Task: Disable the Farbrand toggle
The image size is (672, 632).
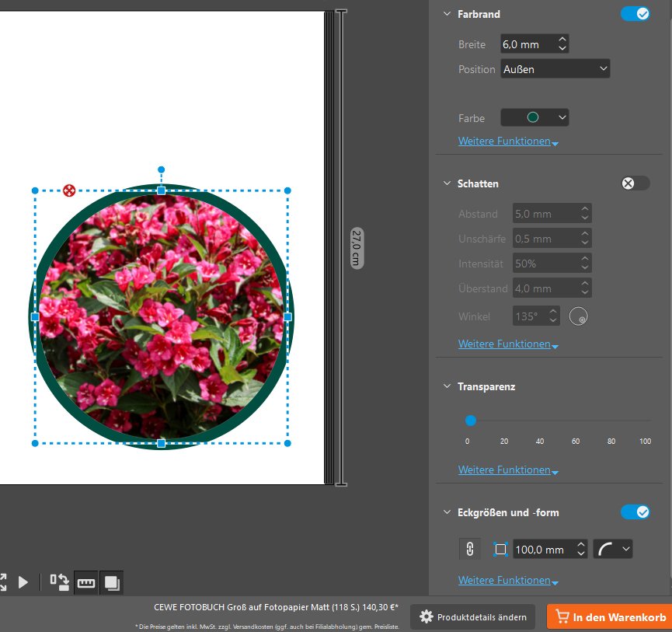Action: pos(635,14)
